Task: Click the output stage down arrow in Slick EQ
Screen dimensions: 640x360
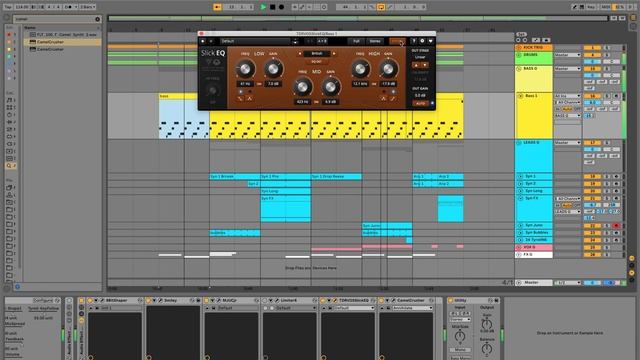Action: (424, 65)
